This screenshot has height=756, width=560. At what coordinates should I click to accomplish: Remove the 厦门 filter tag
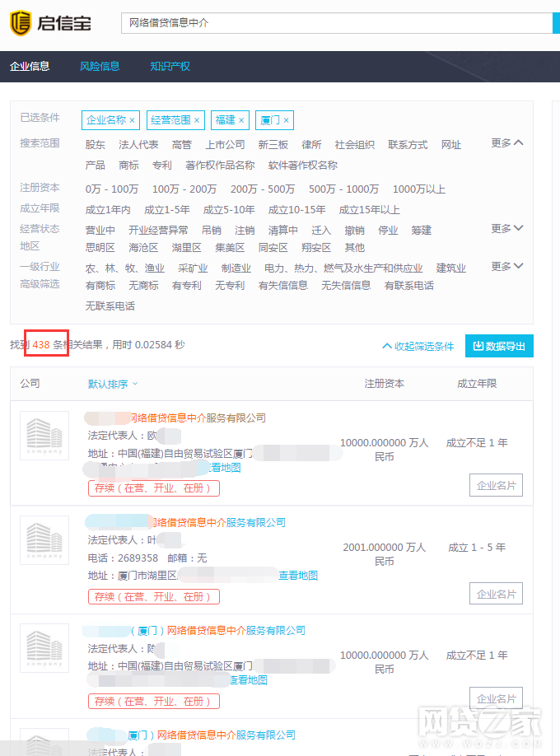pos(286,120)
